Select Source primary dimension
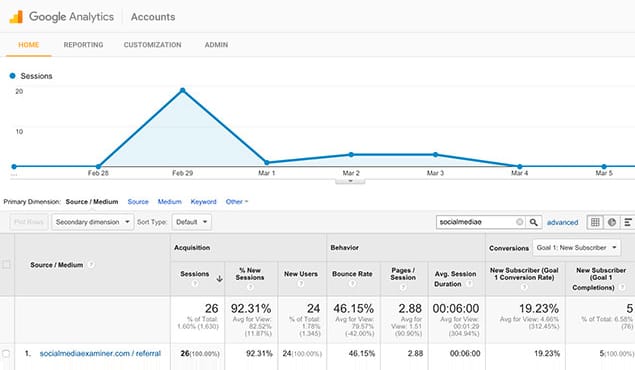Viewport: 635px width, 370px height. (138, 202)
